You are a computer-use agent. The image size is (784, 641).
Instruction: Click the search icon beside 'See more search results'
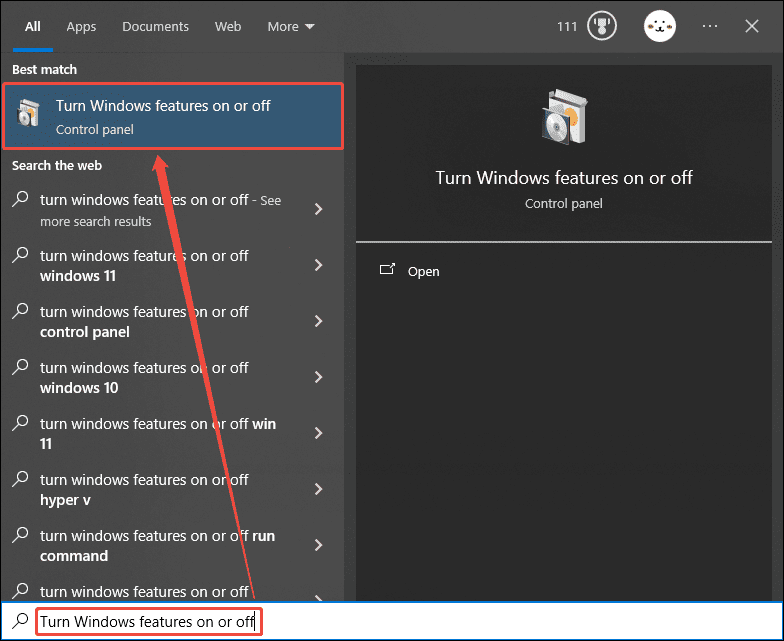point(20,198)
